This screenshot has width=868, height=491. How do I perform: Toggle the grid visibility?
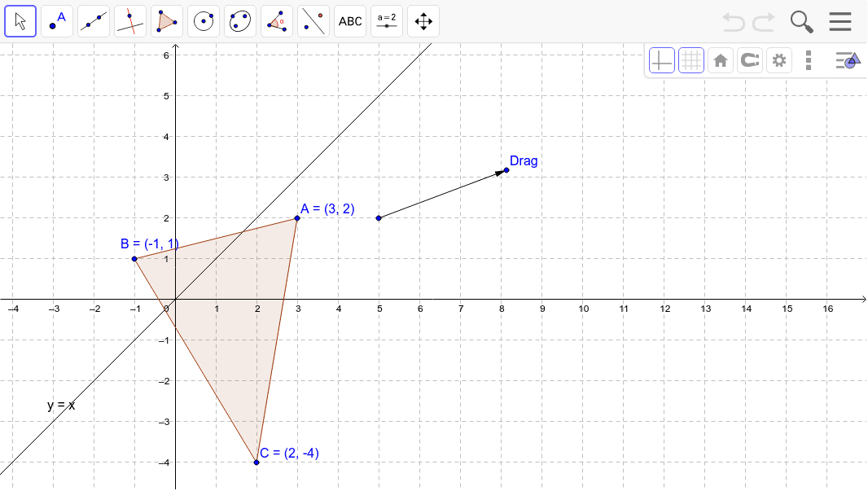pos(691,59)
